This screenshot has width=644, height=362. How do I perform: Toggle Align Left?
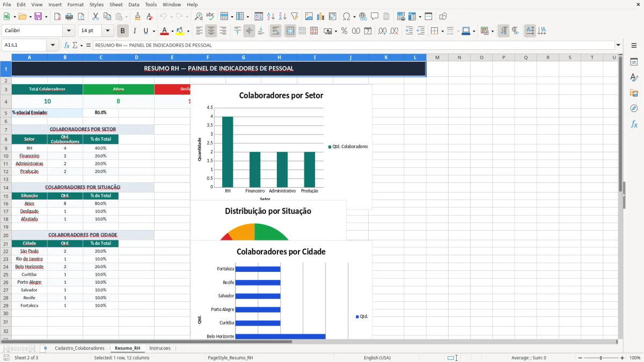tap(199, 31)
